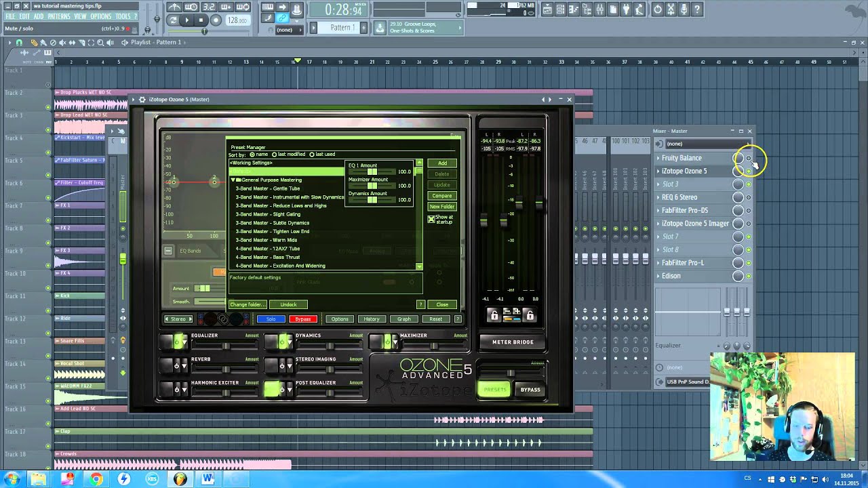The width and height of the screenshot is (868, 488).
Task: Toggle Dynamics module power button
Action: coord(282,342)
